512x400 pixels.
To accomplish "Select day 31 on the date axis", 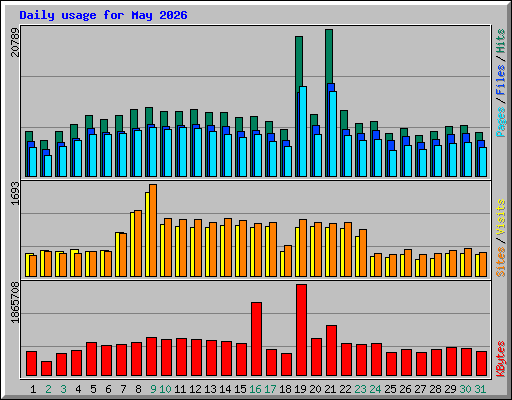I will 480,389.
